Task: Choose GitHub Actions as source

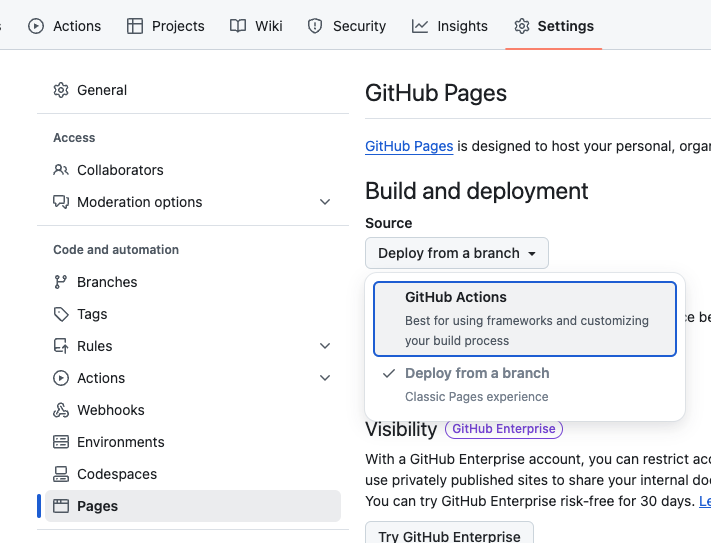Action: pos(525,319)
